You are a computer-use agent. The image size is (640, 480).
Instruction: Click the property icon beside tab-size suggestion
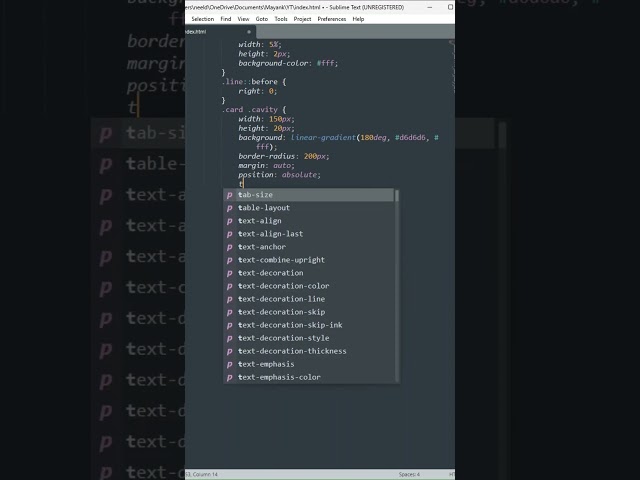[x=229, y=195]
